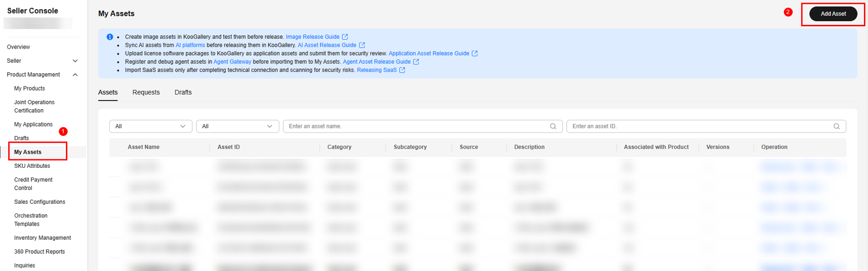
Task: Click the Subcategory column header
Action: [x=410, y=147]
